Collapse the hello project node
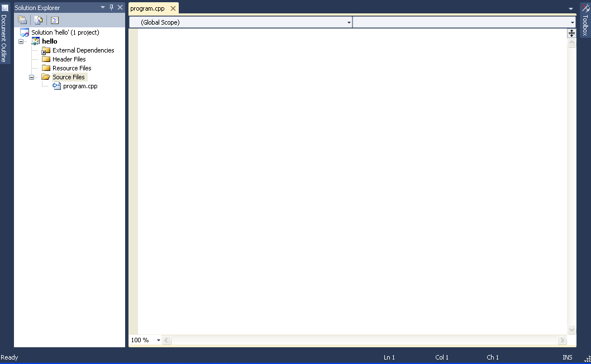 [21, 41]
